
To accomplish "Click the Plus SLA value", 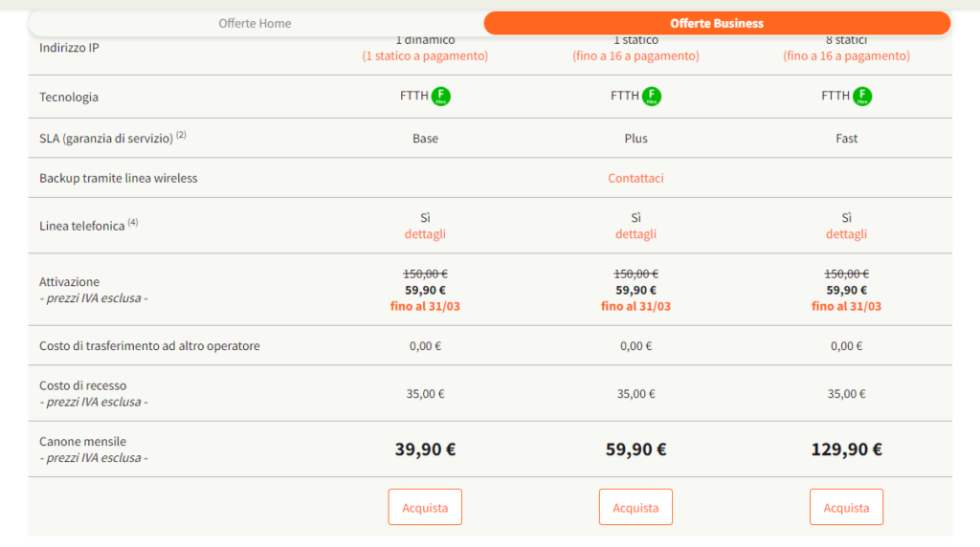I will (635, 139).
